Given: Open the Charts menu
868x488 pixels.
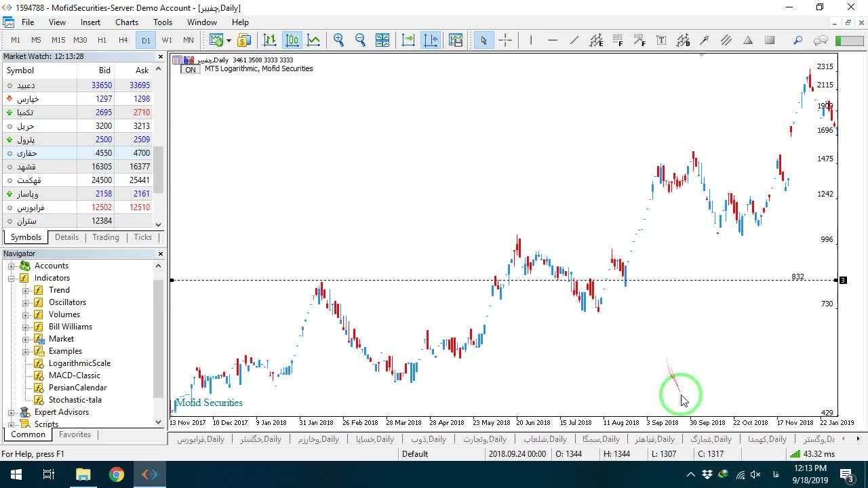Looking at the screenshot, I should 127,22.
